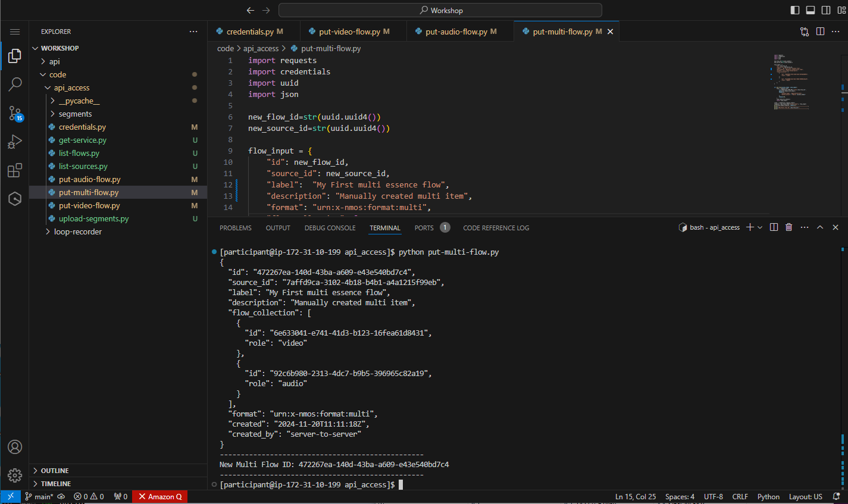
Task: Click main* branch in status bar
Action: point(39,496)
